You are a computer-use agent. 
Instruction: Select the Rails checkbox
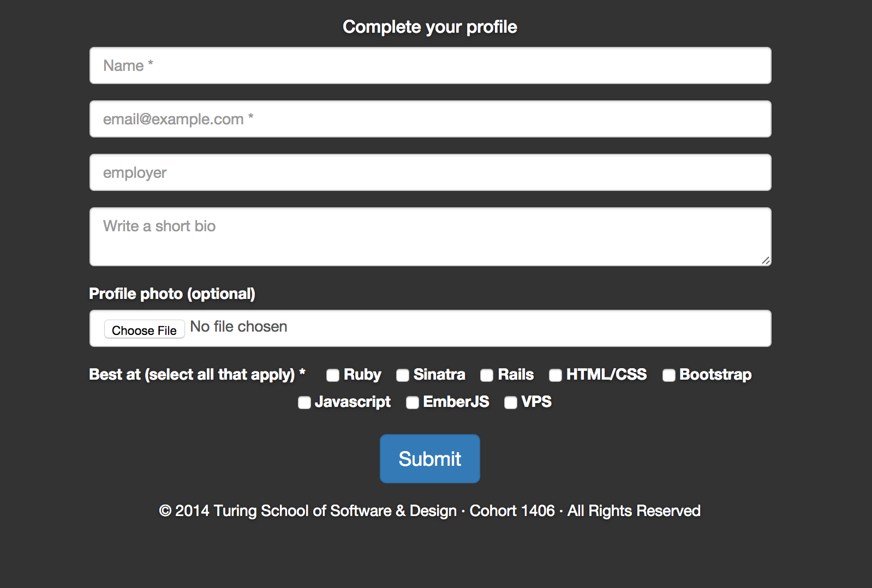pos(487,375)
